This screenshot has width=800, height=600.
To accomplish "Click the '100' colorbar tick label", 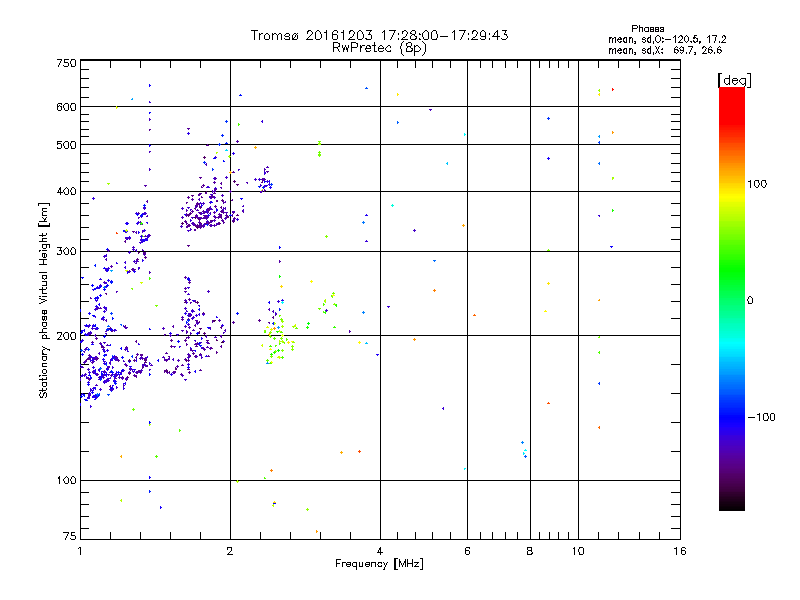I will (757, 184).
